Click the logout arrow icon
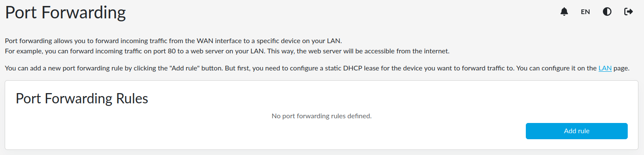644x155 pixels. pyautogui.click(x=629, y=12)
